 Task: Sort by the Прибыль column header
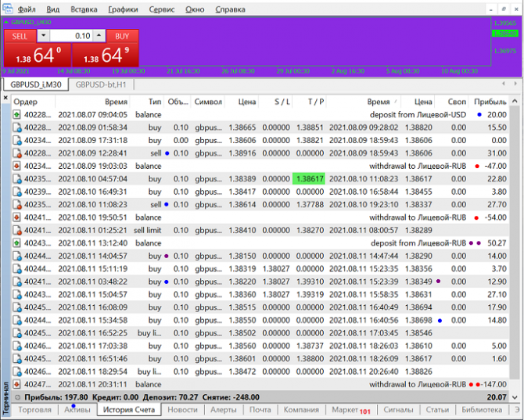click(490, 102)
